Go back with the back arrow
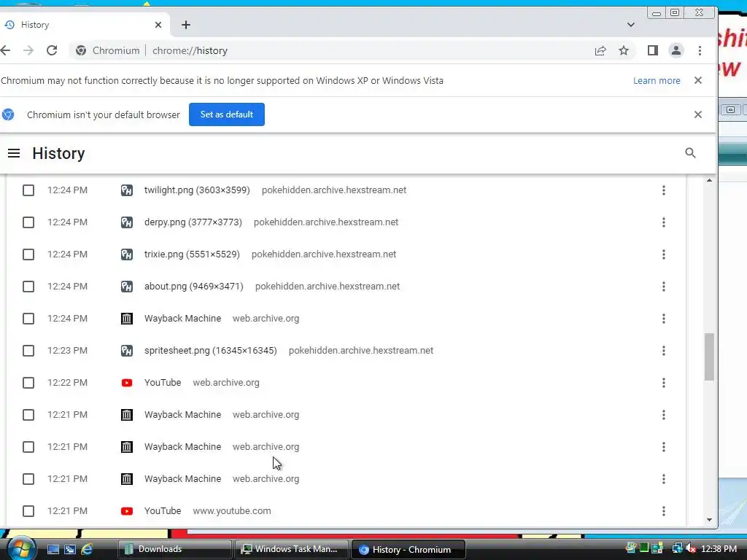 [5, 50]
